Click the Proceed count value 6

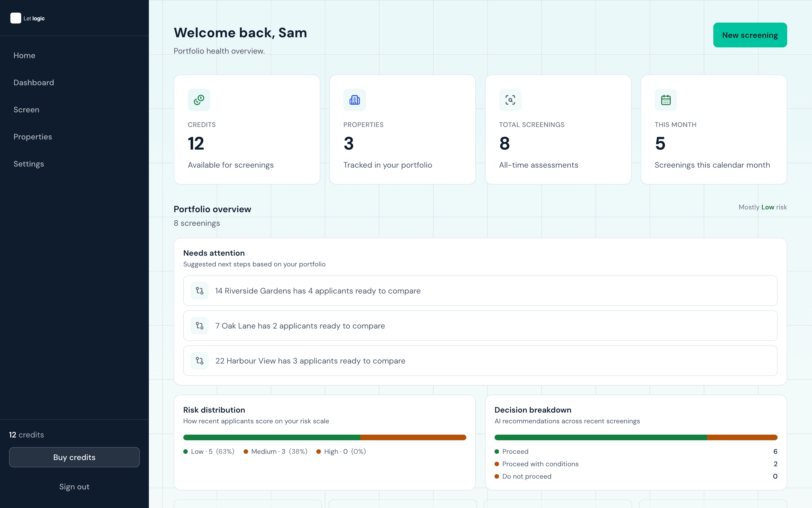pyautogui.click(x=775, y=452)
